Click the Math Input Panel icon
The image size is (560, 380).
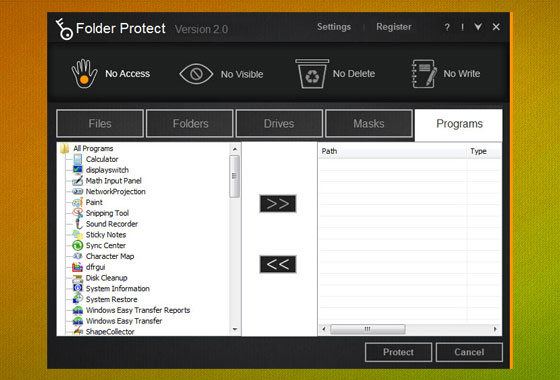coord(78,181)
